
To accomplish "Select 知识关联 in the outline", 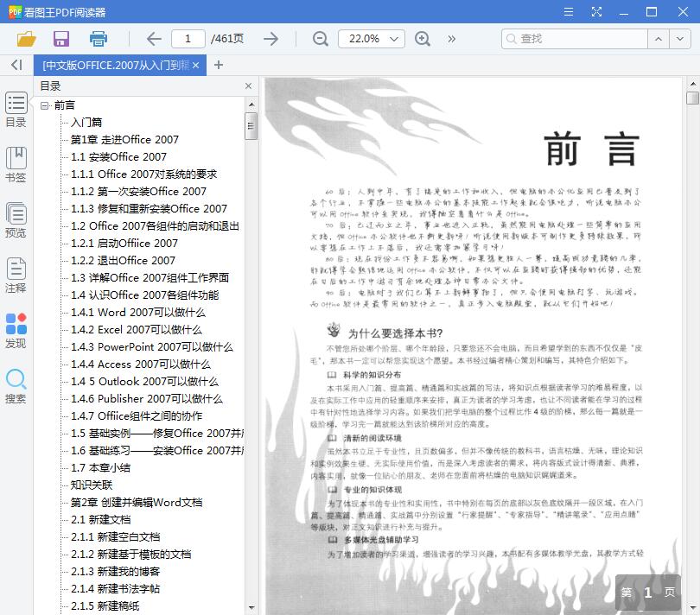I will pos(92,485).
